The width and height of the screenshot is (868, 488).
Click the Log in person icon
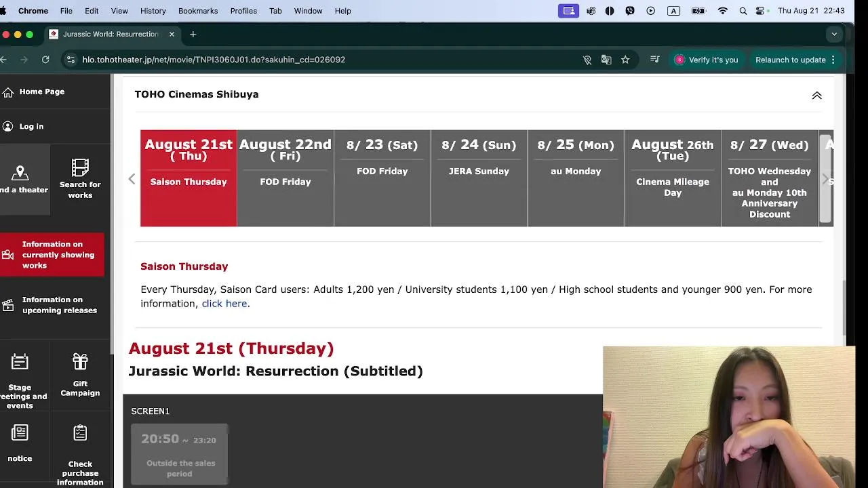tap(8, 127)
